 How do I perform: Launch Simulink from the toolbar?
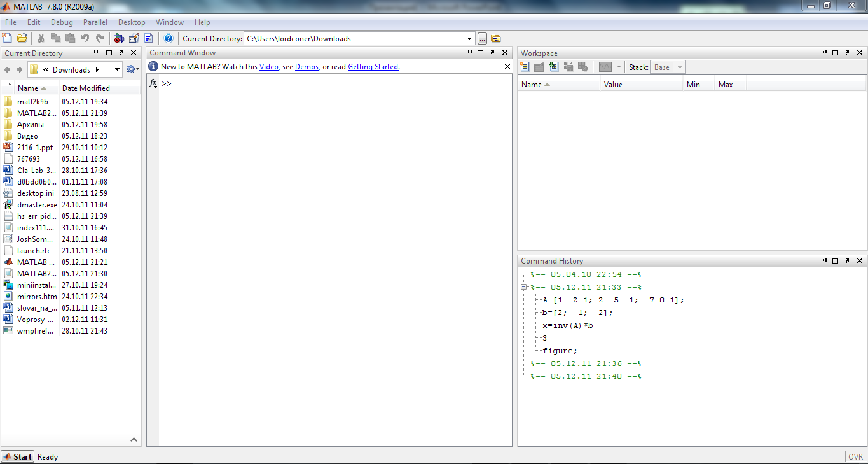tap(120, 38)
